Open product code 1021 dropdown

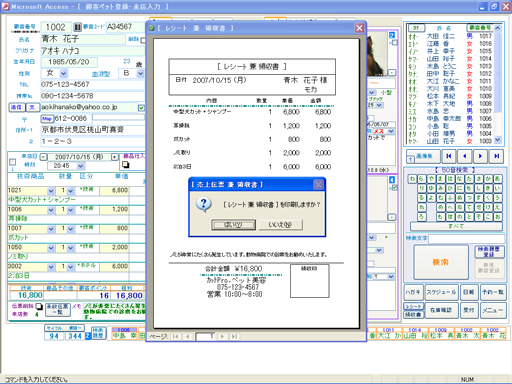coord(51,191)
